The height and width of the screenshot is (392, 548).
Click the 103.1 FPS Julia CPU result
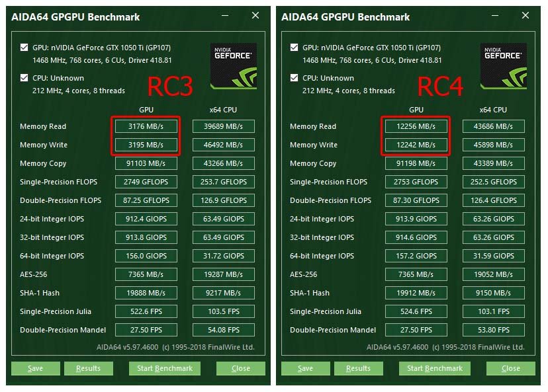tap(494, 311)
